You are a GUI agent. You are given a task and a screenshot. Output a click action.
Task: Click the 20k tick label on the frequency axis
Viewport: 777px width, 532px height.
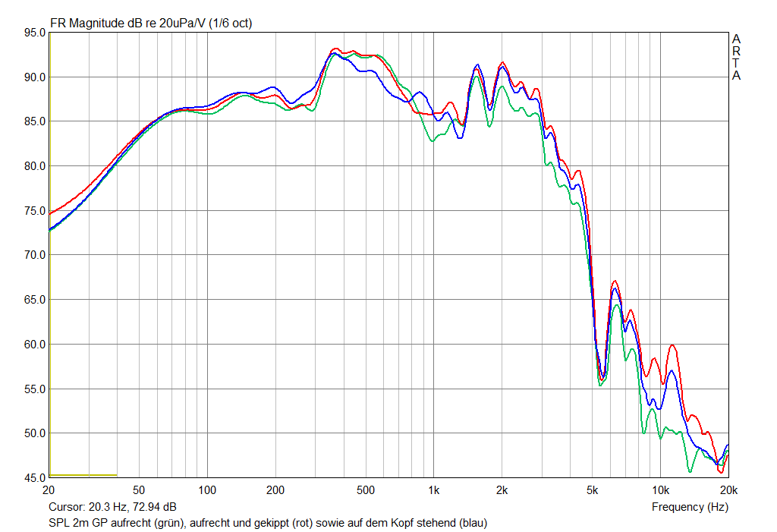click(728, 490)
